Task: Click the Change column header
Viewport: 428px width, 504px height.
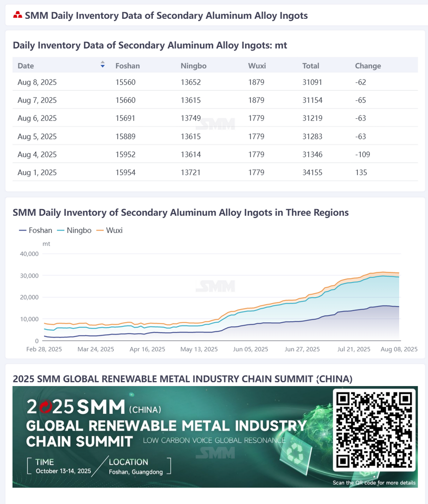Action: point(368,66)
